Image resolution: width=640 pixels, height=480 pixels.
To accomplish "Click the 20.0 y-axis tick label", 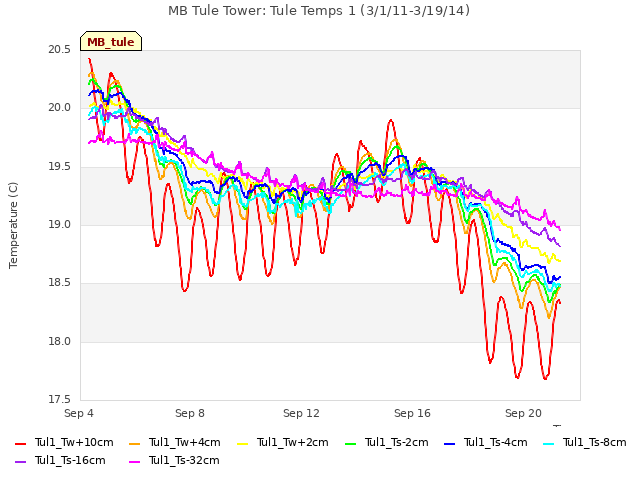I will (59, 108).
